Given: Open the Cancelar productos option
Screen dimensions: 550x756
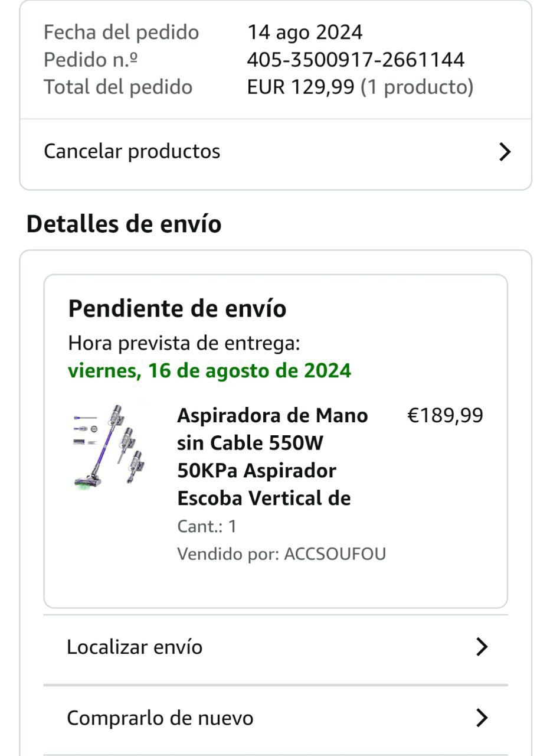Looking at the screenshot, I should click(132, 151).
